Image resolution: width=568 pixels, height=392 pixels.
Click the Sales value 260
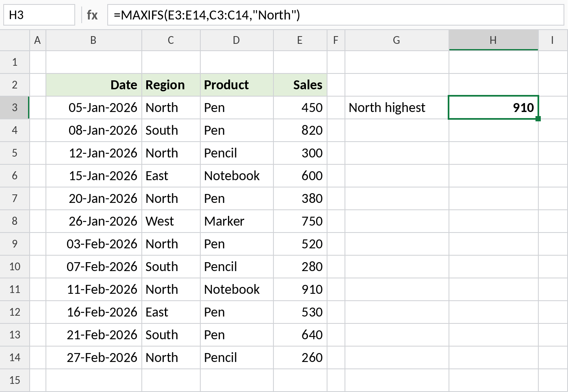(300, 358)
